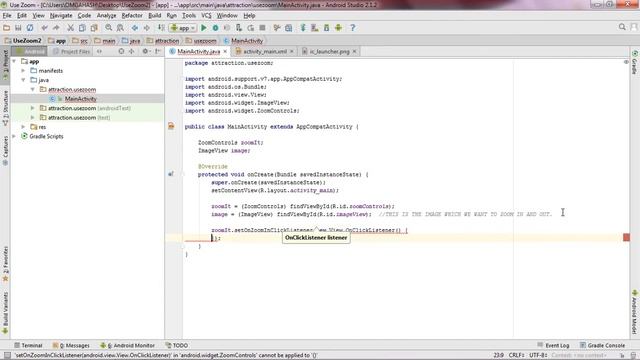Screen dimensions: 640x360
Task: Expand the manifests folder
Action: 23,71
